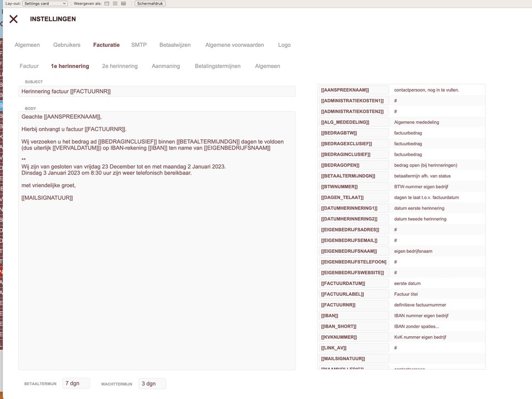Viewport: 532px width, 399px height.
Task: Open the Lay-out dropdown showing Settings card
Action: pos(45,4)
